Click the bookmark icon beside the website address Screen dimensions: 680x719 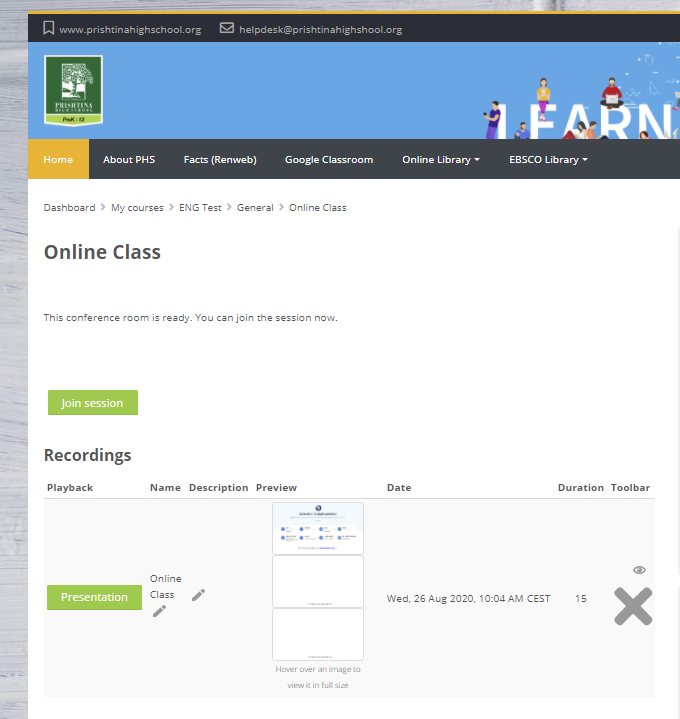coord(49,28)
